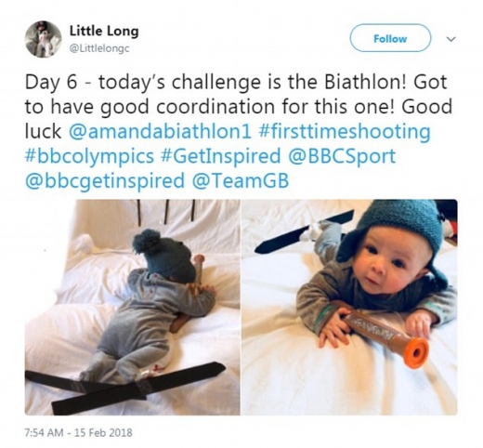This screenshot has height=448, width=483.
Task: Expand the tweet options chevron menu
Action: point(451,39)
